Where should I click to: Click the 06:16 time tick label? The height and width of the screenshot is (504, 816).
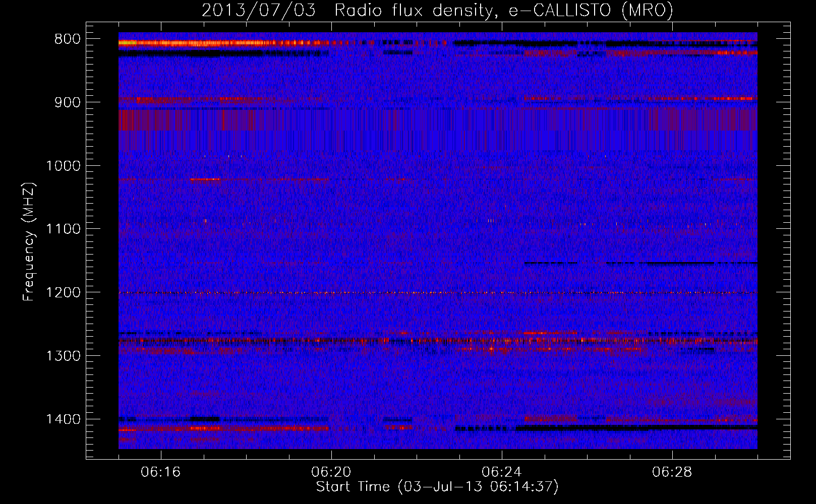pos(161,472)
